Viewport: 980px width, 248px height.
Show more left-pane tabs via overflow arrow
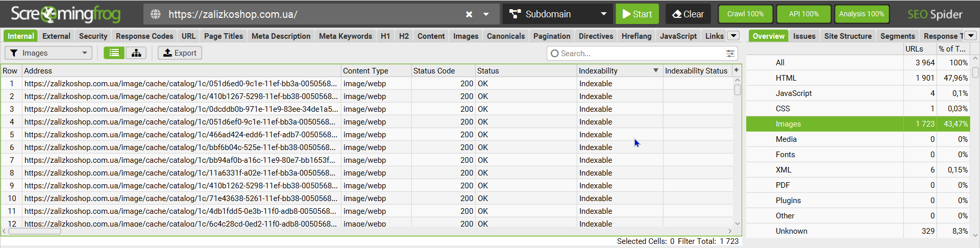coord(733,36)
